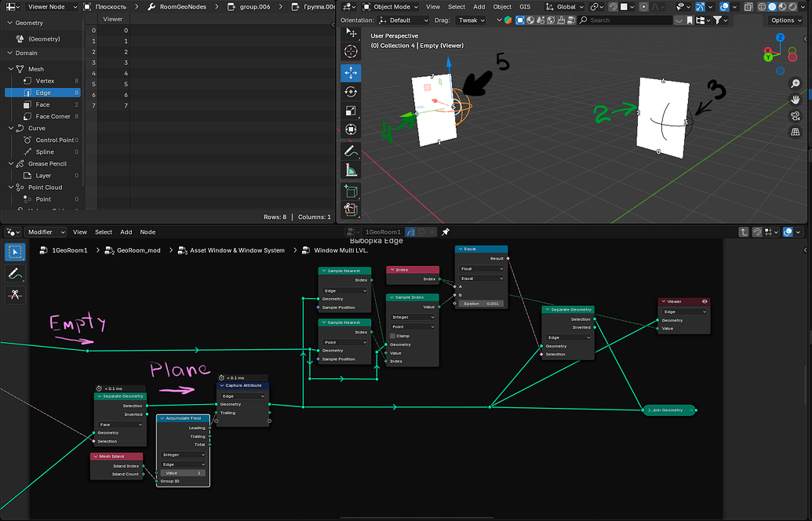Toggle eye icon on Viewer node
This screenshot has height=521, width=812.
coord(705,301)
